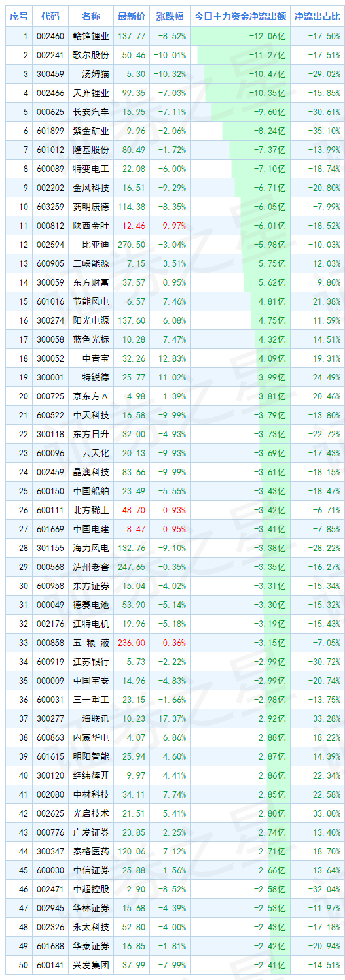Viewport: 345px width, 980px height.
Task: Select 京东方A stock name
Action: [91, 396]
